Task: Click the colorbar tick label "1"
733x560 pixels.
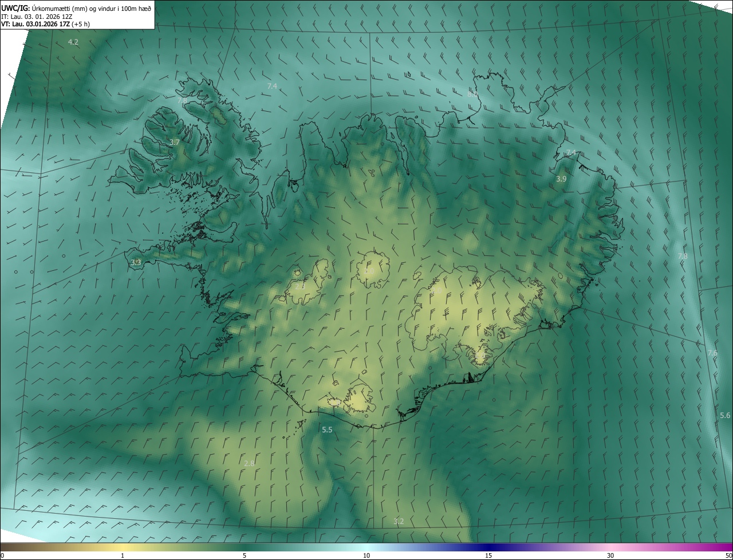Action: (123, 555)
